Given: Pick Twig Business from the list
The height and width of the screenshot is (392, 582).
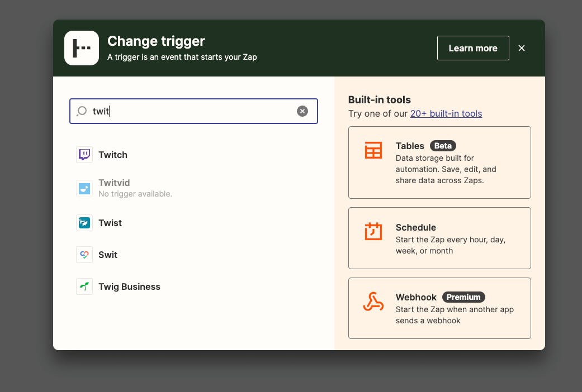Looking at the screenshot, I should point(129,286).
